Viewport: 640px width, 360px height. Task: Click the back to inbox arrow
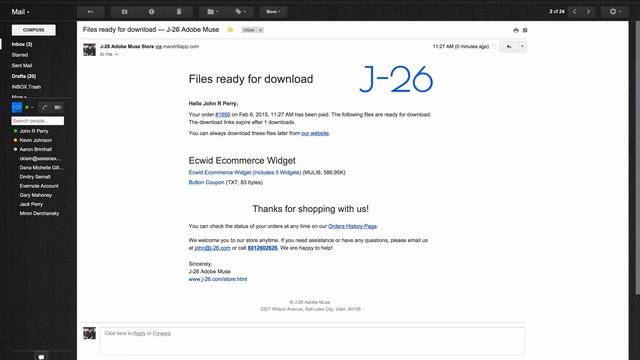(91, 11)
